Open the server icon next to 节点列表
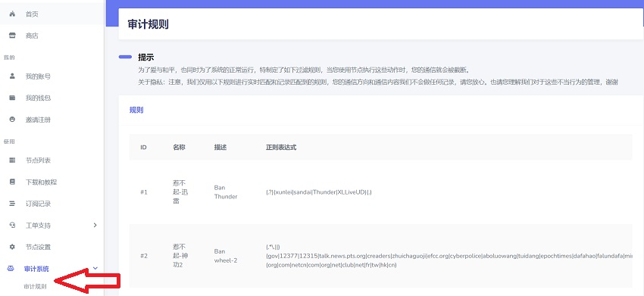 coord(12,160)
